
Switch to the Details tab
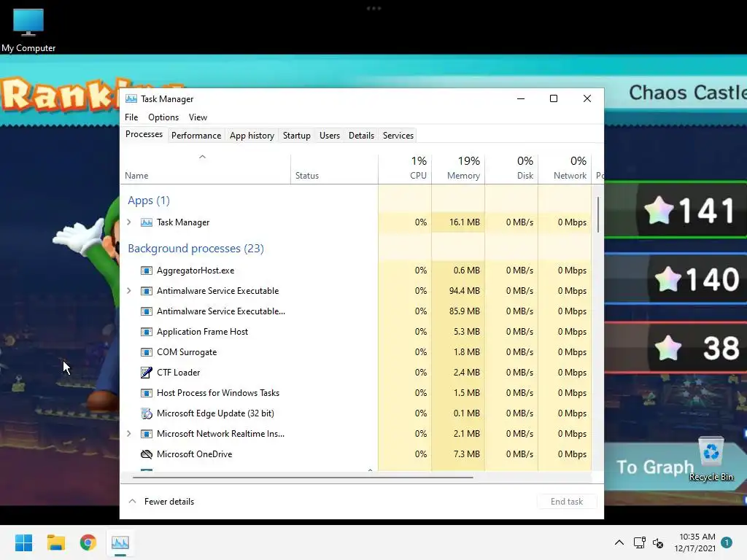[x=361, y=136]
